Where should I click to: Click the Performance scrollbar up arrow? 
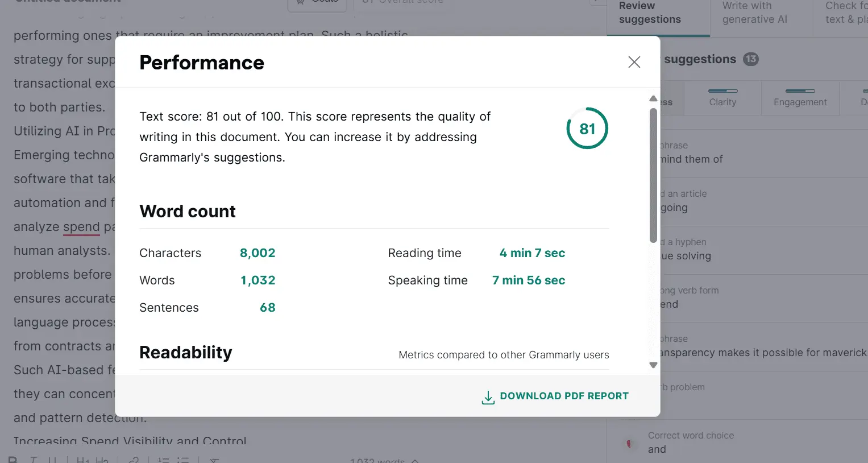[653, 98]
